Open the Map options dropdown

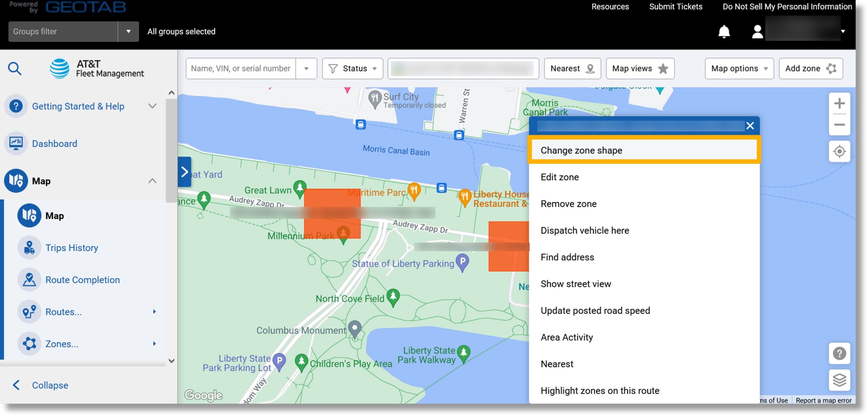739,68
